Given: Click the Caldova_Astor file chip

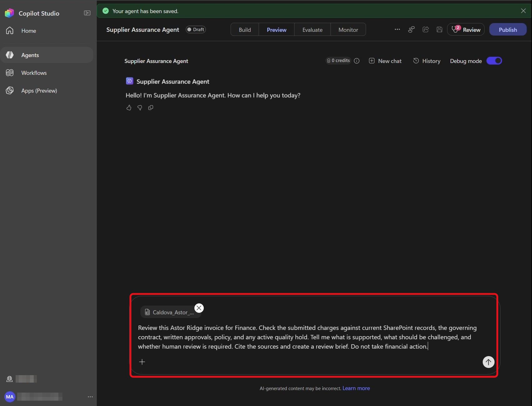Looking at the screenshot, I should (170, 312).
